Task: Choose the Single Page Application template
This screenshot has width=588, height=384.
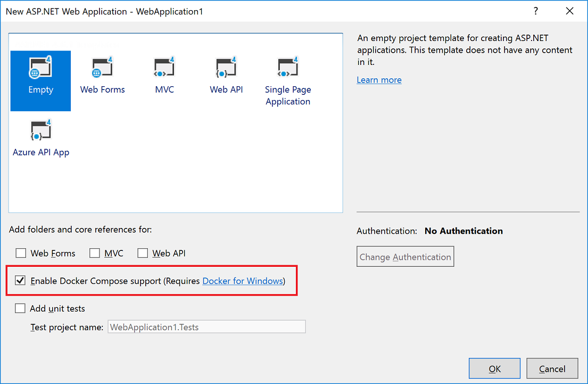Action: click(287, 75)
